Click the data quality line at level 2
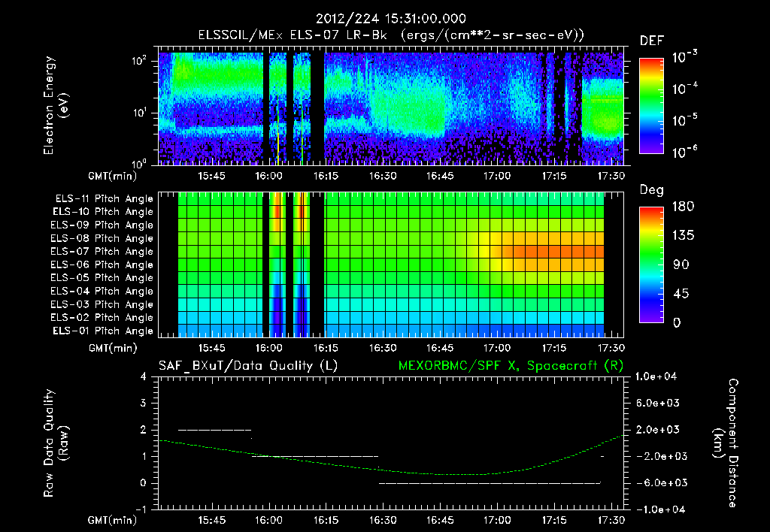 [x=214, y=430]
